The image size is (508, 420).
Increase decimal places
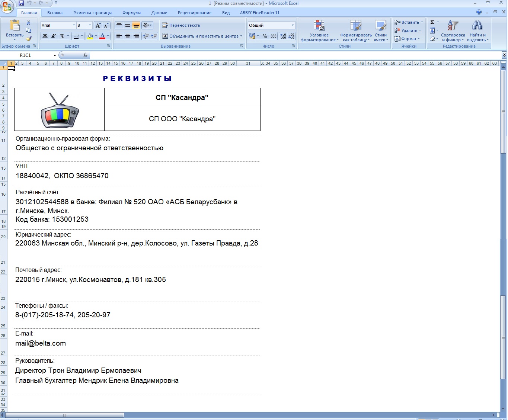(283, 36)
